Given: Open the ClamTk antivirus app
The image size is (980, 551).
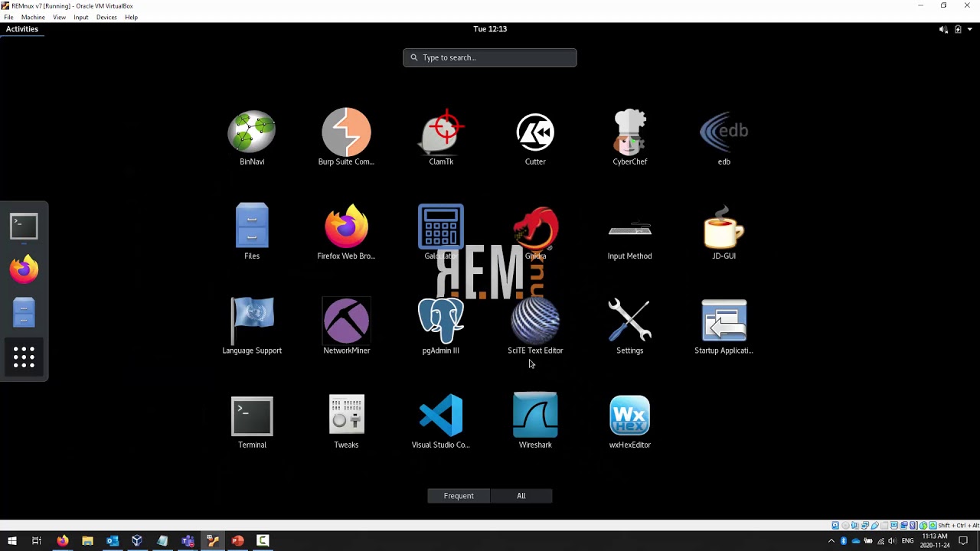Looking at the screenshot, I should tap(441, 138).
